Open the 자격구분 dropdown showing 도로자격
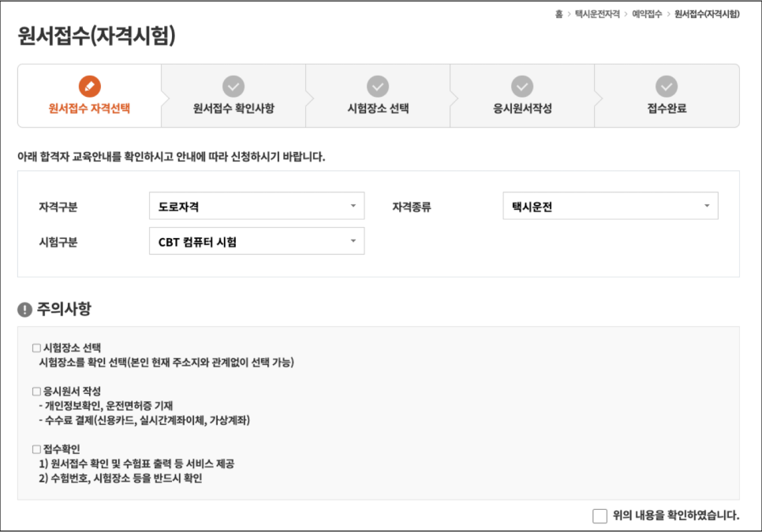The image size is (762, 532). tap(256, 206)
